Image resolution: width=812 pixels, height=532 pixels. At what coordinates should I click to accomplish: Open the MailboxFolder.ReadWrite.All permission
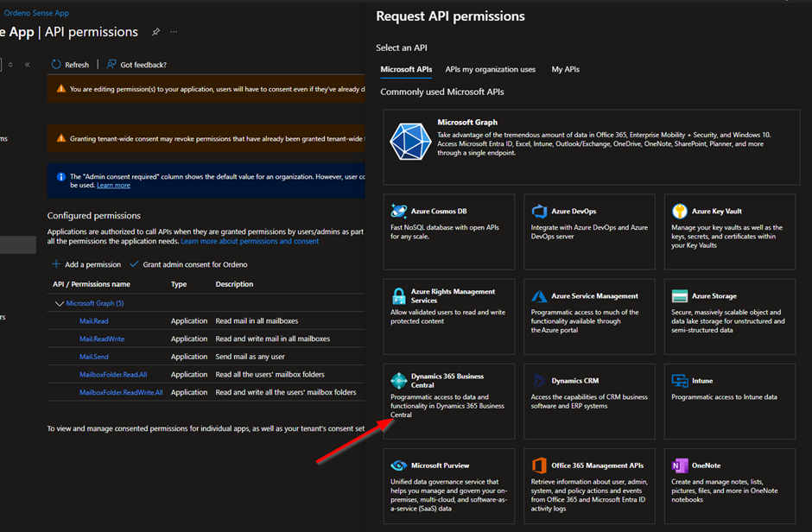[121, 392]
